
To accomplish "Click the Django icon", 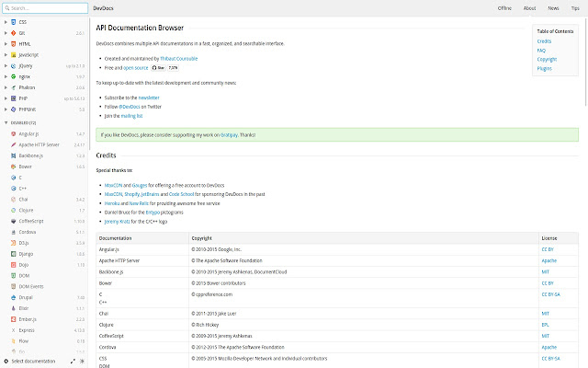I will [14, 254].
